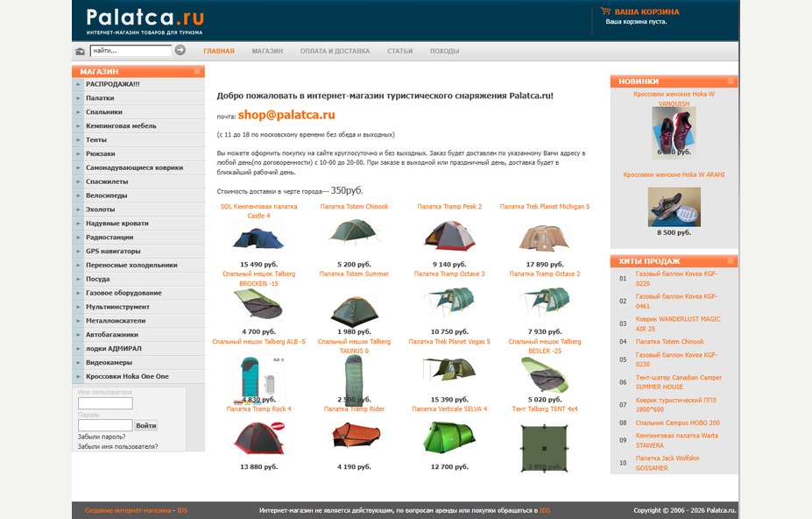
Task: Open ОПЛАТА И ДОСТАВКА menu item
Action: (x=335, y=52)
